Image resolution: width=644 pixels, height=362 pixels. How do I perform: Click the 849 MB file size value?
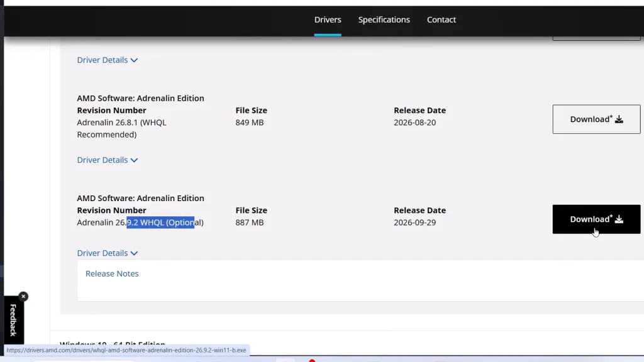249,123
